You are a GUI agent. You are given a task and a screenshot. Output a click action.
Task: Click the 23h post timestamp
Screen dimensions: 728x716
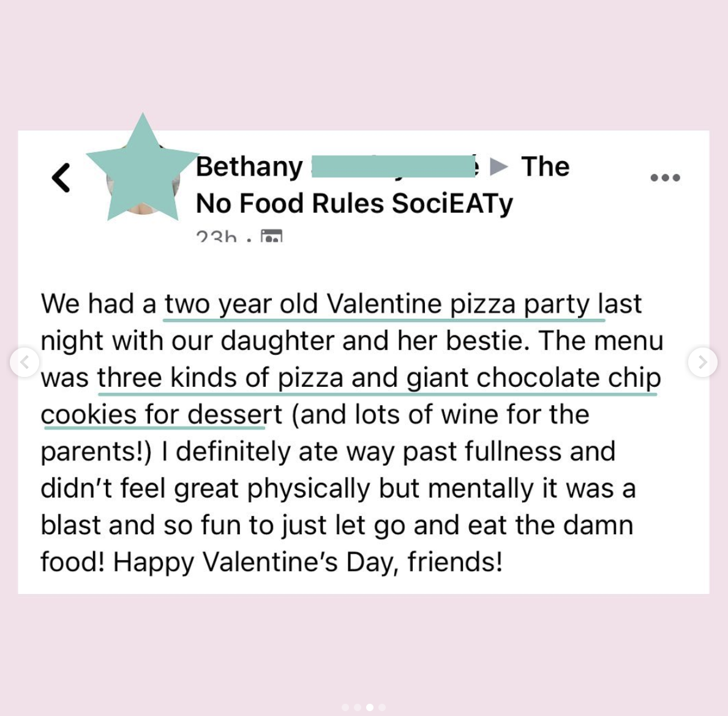(x=216, y=237)
